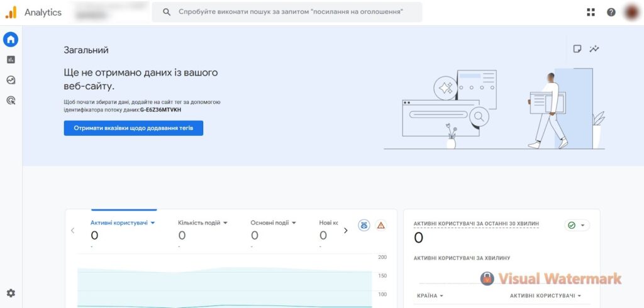Open the Help question mark icon
Image resolution: width=644 pixels, height=308 pixels.
tap(611, 12)
